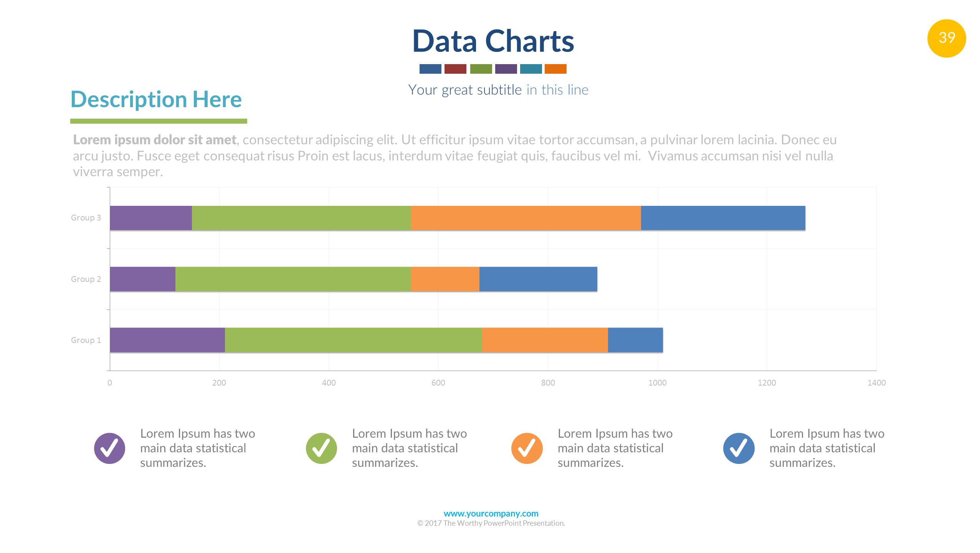Click the purple checkmark circle icon
Viewport: 980px width, 553px height.
click(x=109, y=448)
